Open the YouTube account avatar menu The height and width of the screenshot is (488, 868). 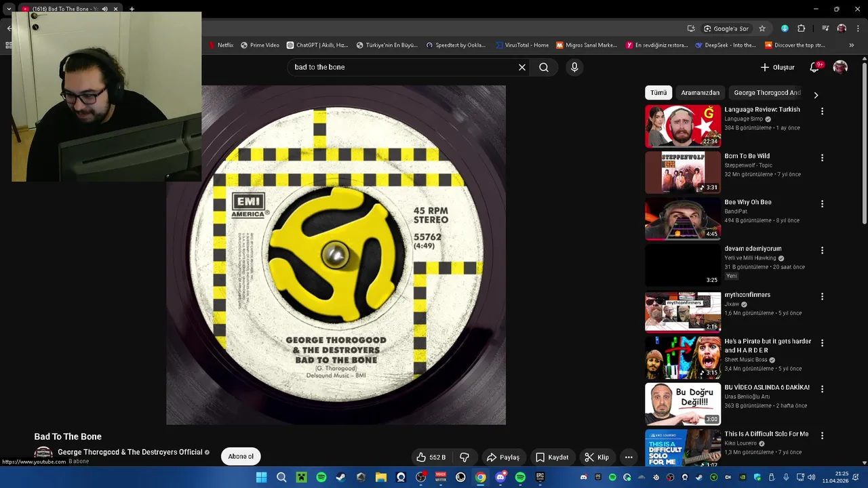pos(840,67)
